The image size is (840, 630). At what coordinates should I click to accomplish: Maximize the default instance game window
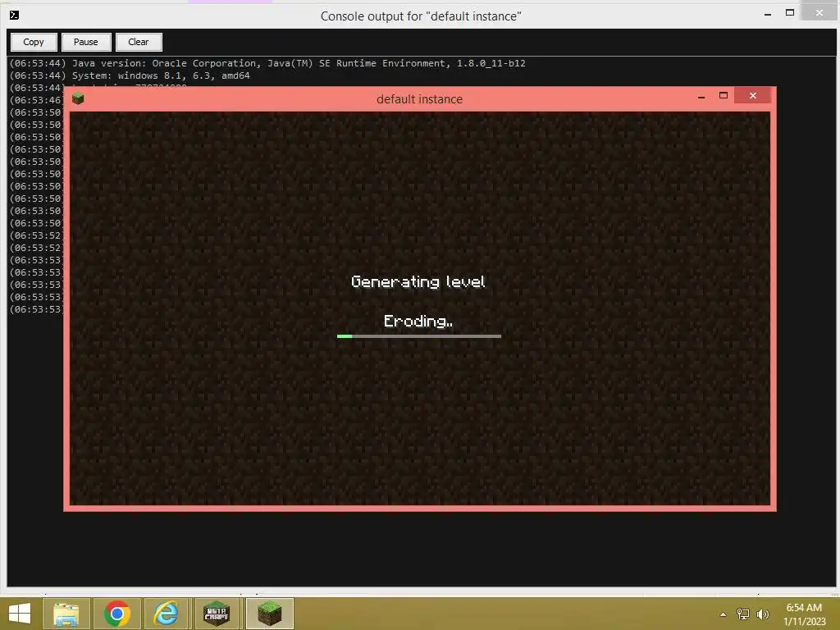(x=724, y=95)
